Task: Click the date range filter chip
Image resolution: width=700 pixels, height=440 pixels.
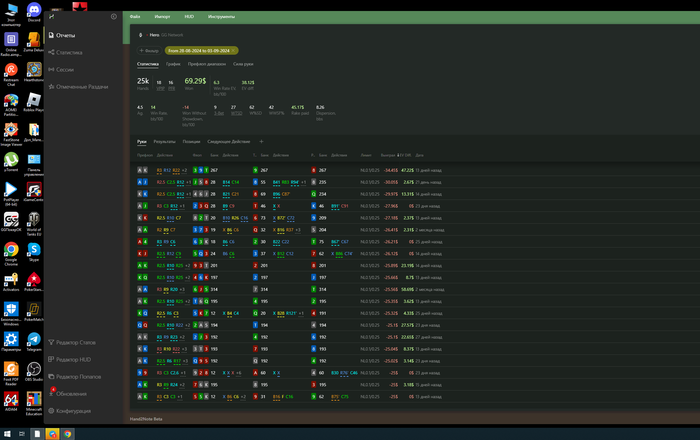Action: (199, 50)
